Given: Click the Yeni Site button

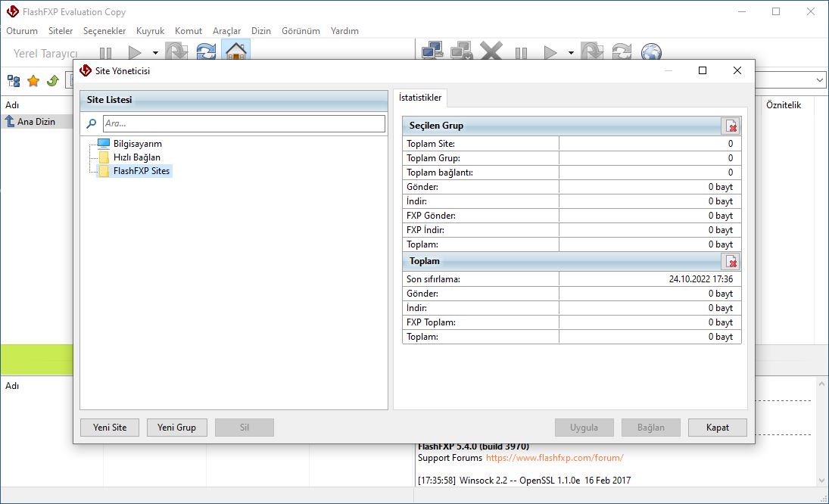Looking at the screenshot, I should 110,428.
